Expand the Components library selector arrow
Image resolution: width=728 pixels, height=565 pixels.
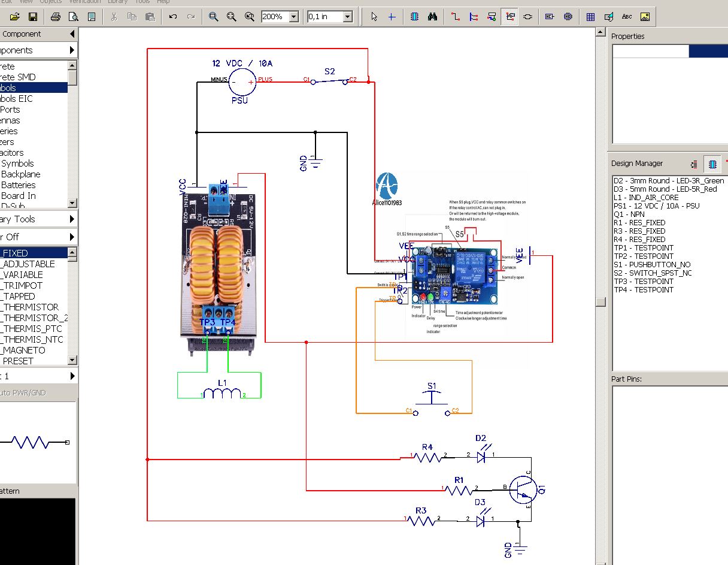point(72,50)
